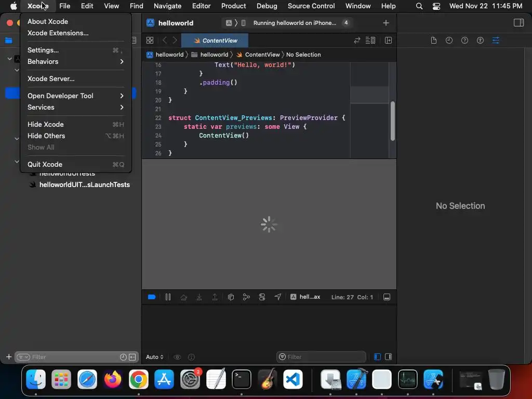Open the adjust editor options icon
The height and width of the screenshot is (399, 532).
click(370, 41)
